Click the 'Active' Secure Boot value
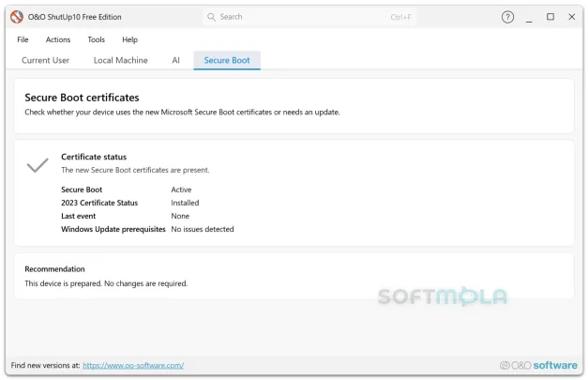This screenshot has height=380, width=588. 181,190
